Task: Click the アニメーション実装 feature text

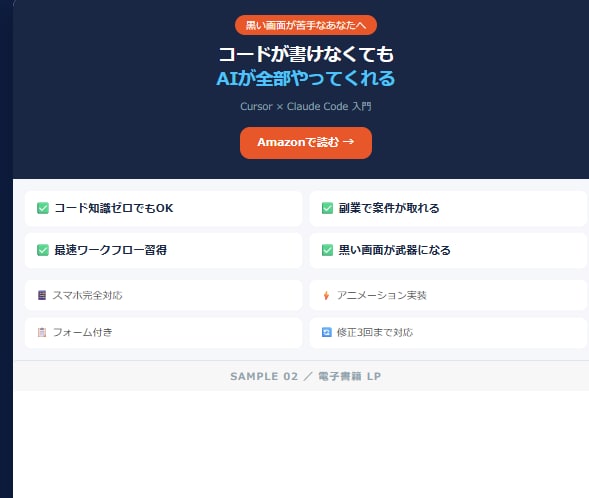Action: point(382,295)
